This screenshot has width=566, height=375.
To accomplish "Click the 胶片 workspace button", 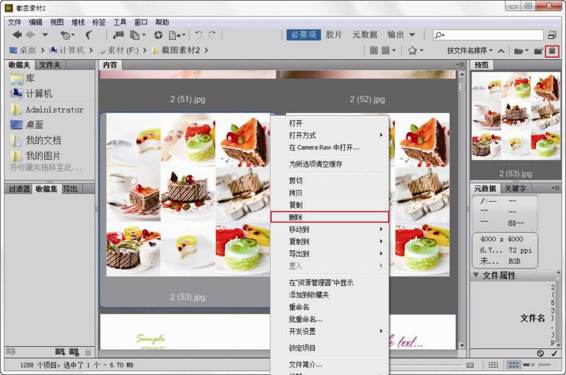I will click(334, 35).
